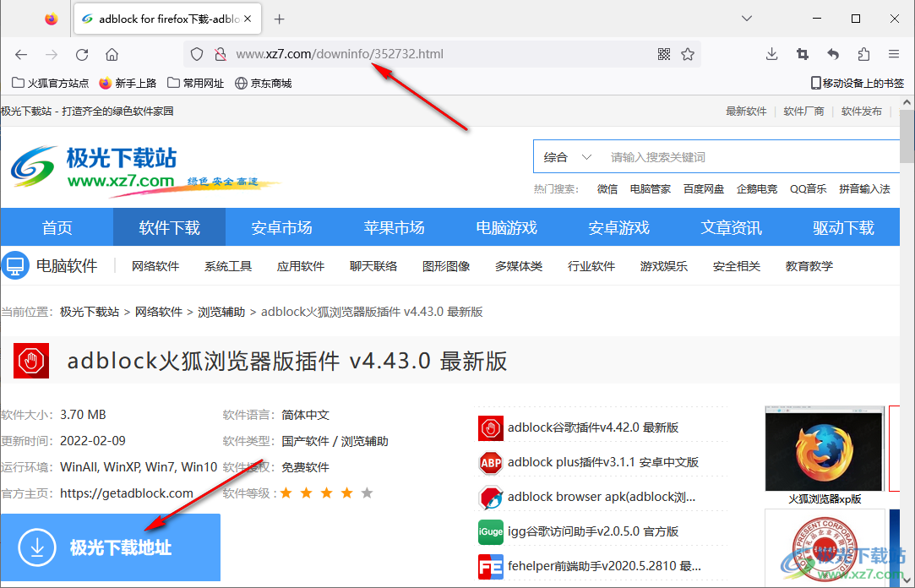This screenshot has width=915, height=588.
Task: Click hot search term QQ音乐
Action: coord(809,189)
